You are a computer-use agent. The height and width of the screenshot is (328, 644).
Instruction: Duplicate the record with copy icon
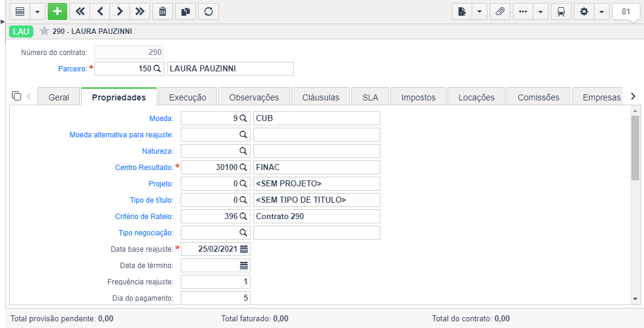point(186,11)
